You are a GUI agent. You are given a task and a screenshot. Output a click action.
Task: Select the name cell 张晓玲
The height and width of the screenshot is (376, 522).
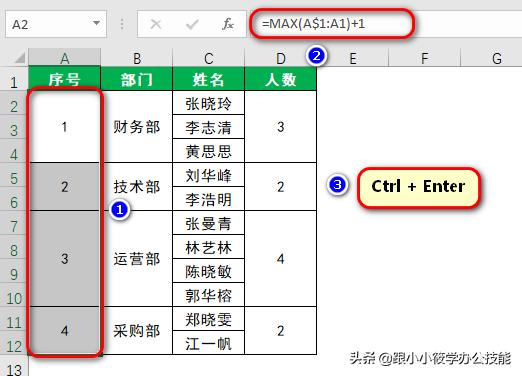click(209, 103)
